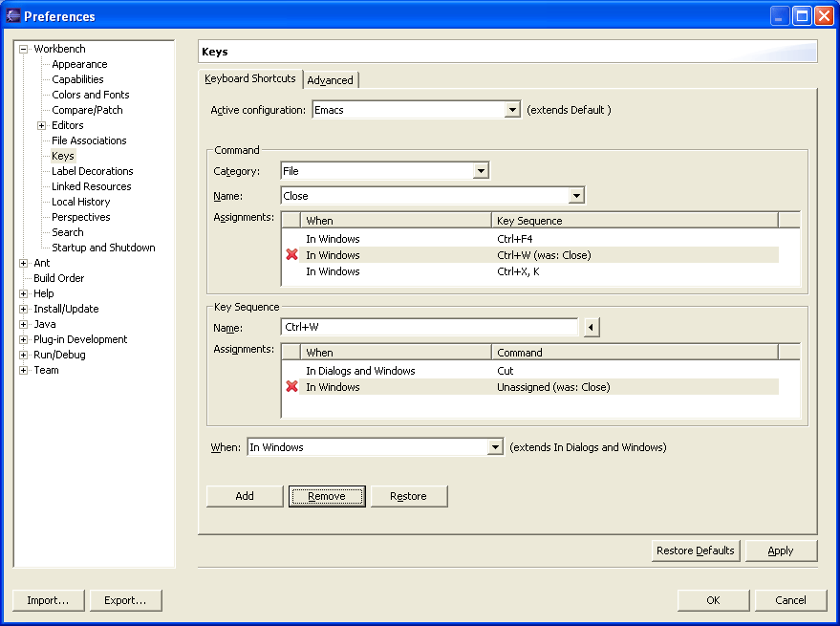Select Colors and Fonts in the tree
The width and height of the screenshot is (840, 626).
click(x=91, y=95)
